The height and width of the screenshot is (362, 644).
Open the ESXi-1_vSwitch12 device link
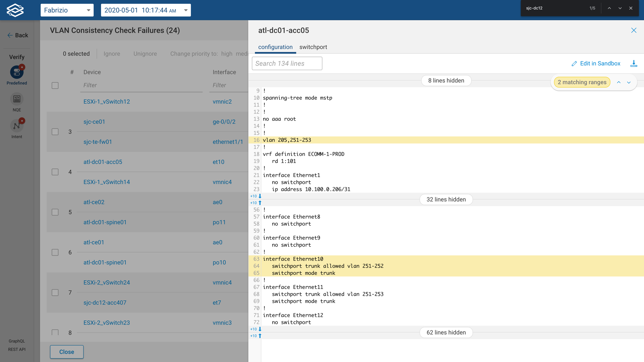click(107, 102)
